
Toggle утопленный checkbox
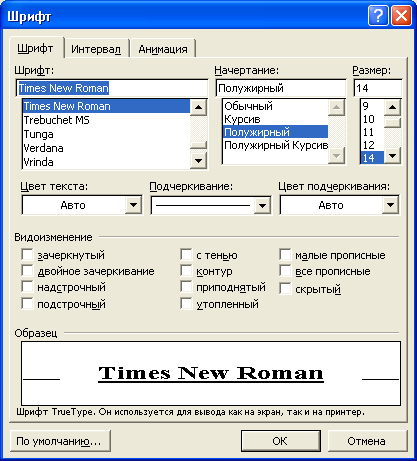point(186,304)
